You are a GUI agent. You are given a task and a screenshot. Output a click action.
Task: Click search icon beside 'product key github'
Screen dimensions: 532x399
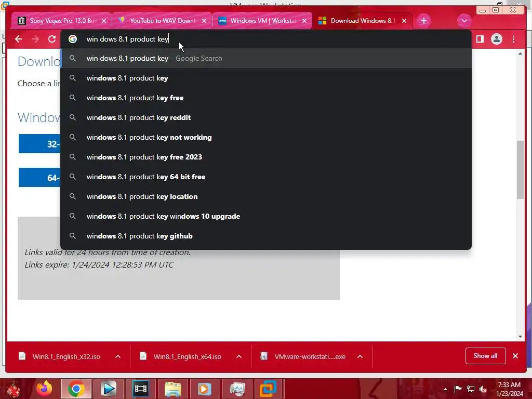coord(72,235)
